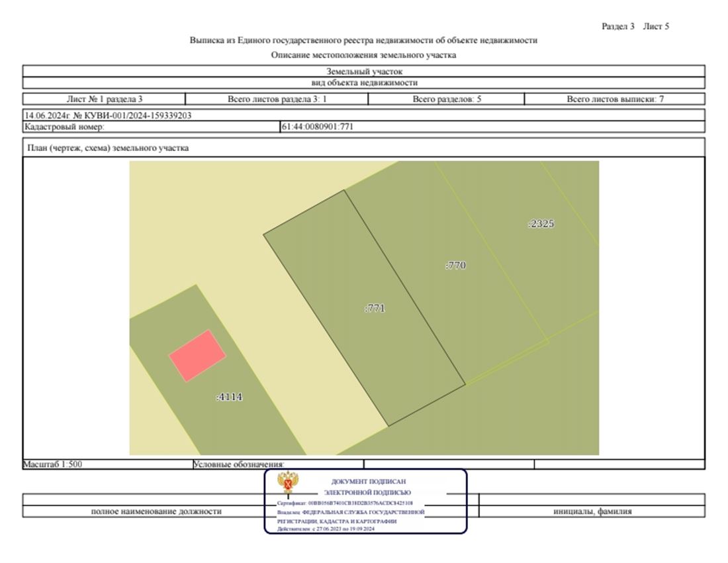This screenshot has width=728, height=563.
Task: Click the 'полное наименование должности' cell
Action: (x=156, y=511)
